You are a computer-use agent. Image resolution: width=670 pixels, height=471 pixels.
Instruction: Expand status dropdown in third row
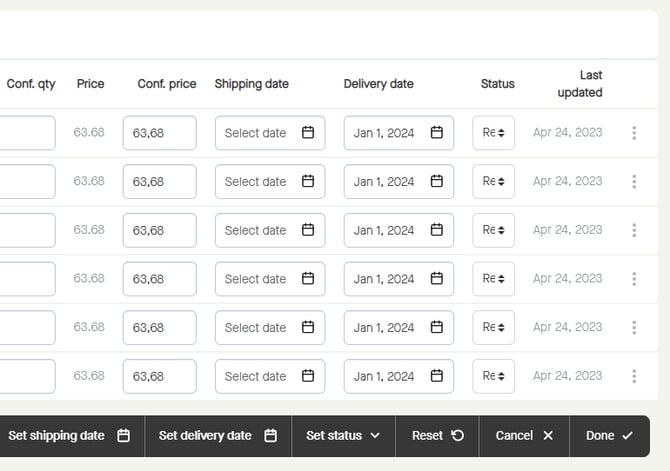(494, 230)
